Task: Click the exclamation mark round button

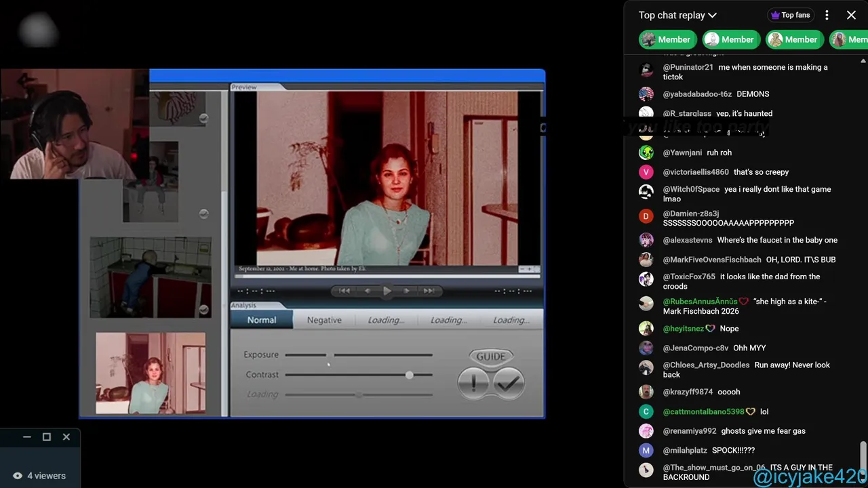Action: click(x=473, y=383)
